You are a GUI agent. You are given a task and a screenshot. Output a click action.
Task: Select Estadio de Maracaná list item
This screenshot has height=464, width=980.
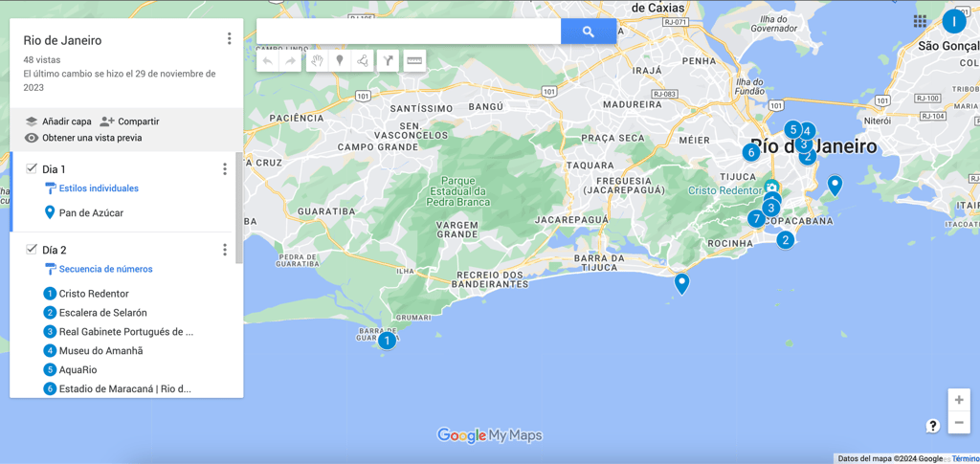[x=125, y=388]
